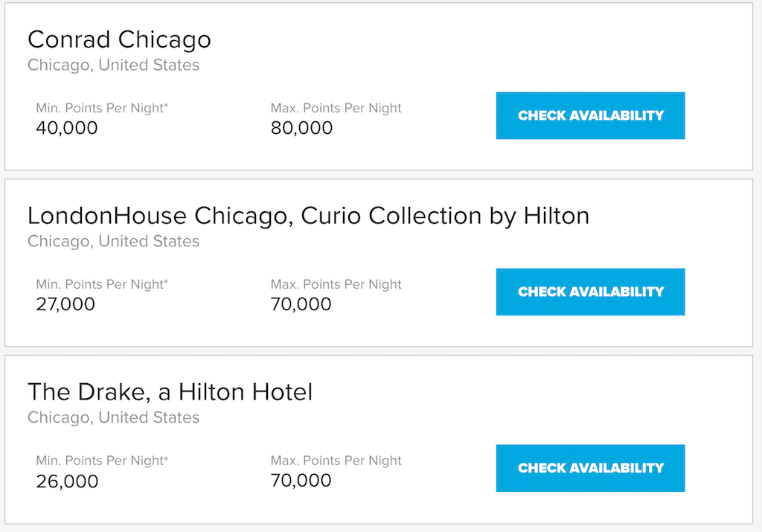
Task: Click the location text under Conrad Chicago
Action: [113, 65]
